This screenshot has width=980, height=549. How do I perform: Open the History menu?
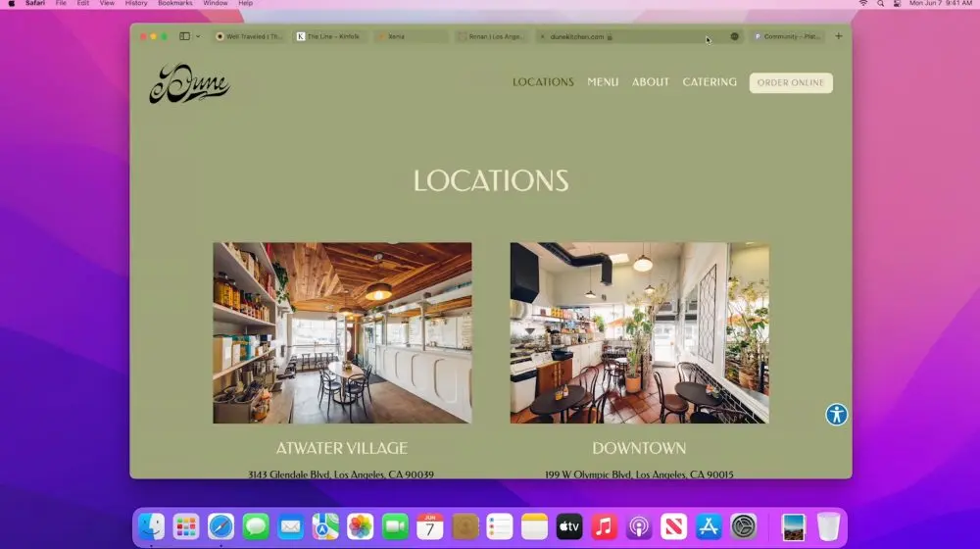point(135,3)
